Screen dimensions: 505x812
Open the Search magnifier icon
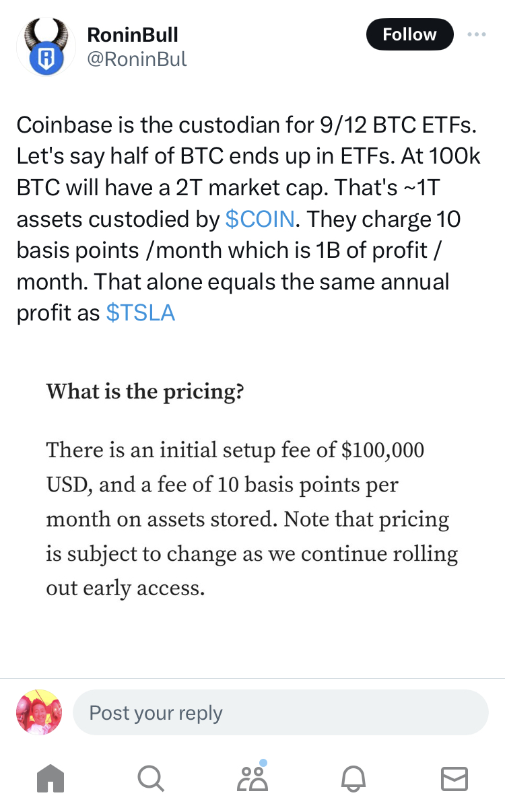point(149,779)
